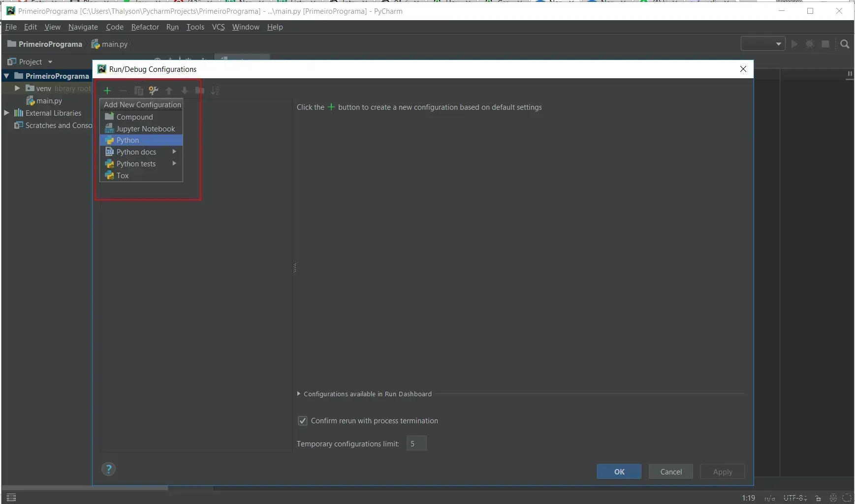Image resolution: width=855 pixels, height=504 pixels.
Task: Click the Stop square icon in main toolbar
Action: (x=825, y=44)
